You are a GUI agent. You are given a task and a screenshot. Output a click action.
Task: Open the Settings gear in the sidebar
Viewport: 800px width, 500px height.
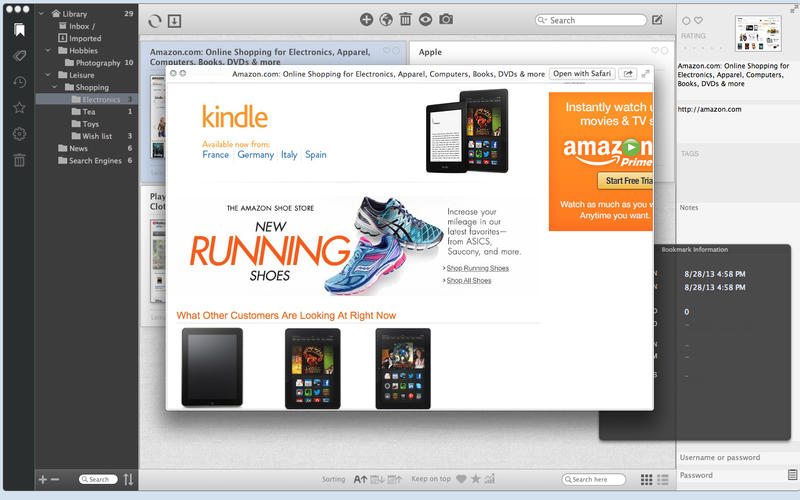(x=19, y=134)
